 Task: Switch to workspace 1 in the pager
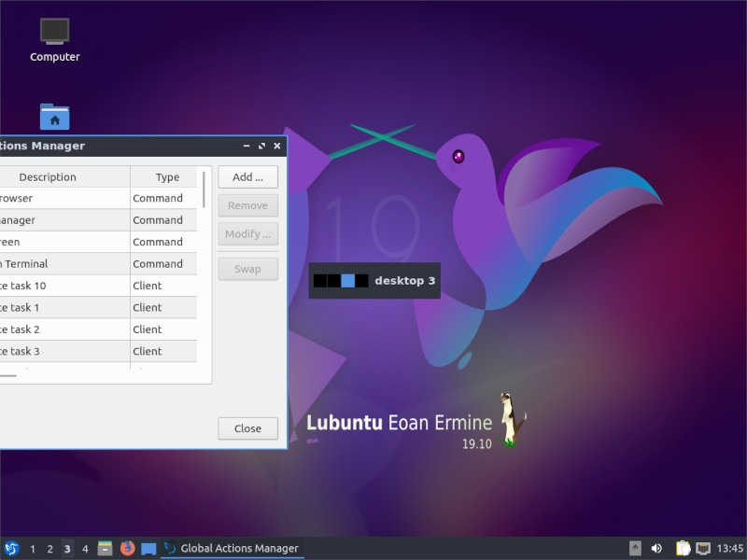point(33,549)
